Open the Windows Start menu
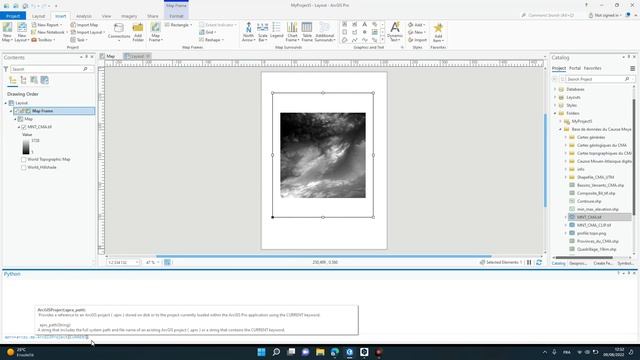 (261, 352)
